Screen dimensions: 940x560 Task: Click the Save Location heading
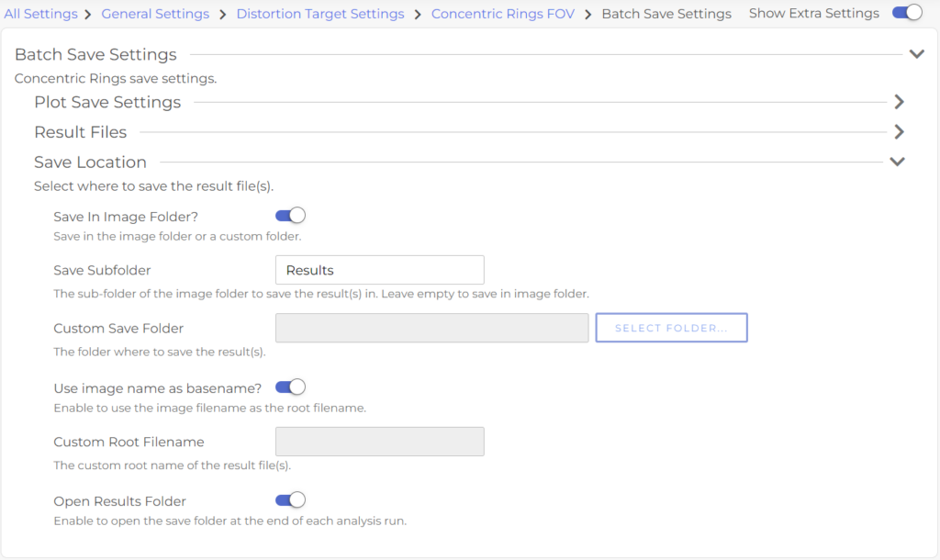coord(90,162)
